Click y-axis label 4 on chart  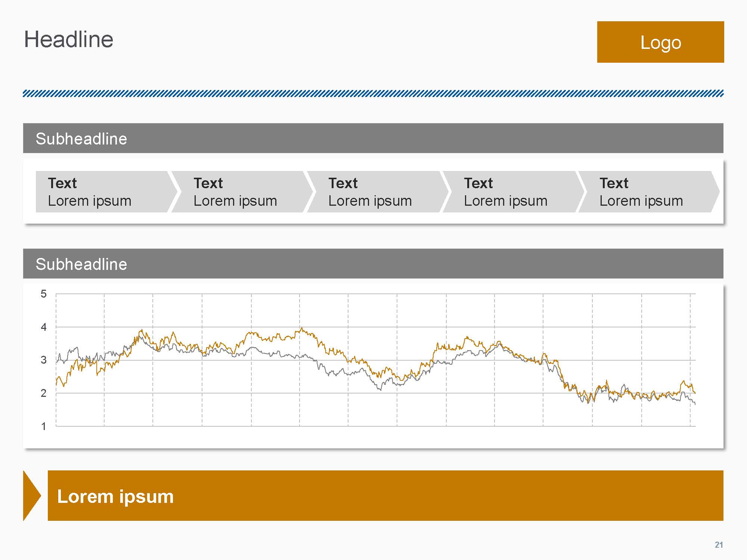(44, 327)
